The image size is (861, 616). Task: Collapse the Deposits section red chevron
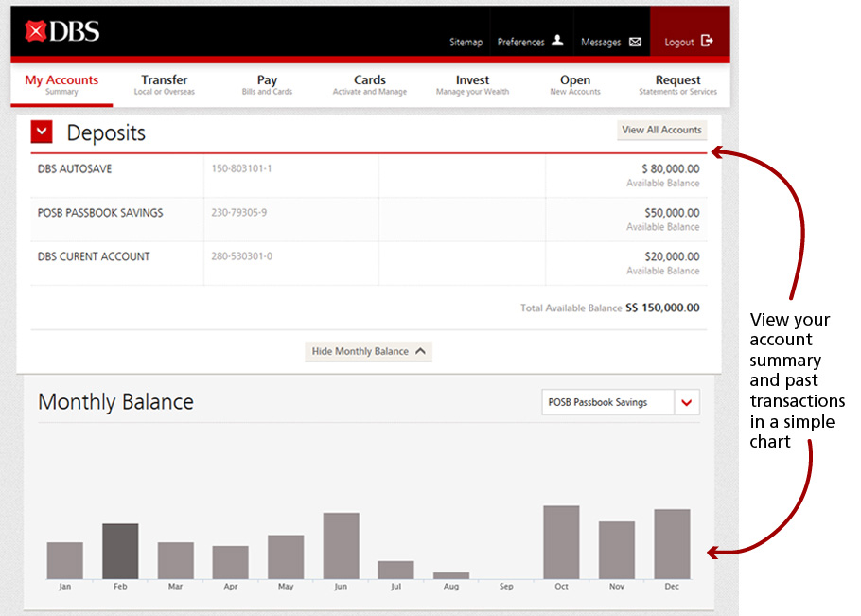click(42, 132)
